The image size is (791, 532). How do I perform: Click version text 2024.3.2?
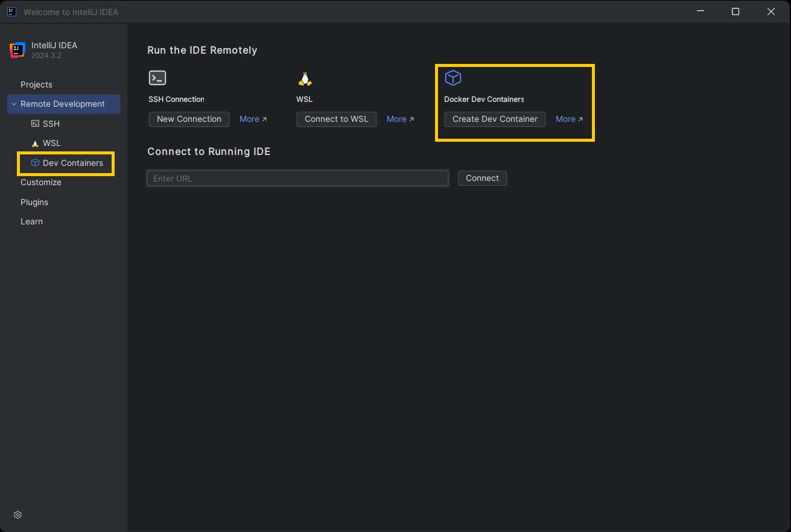tap(46, 55)
